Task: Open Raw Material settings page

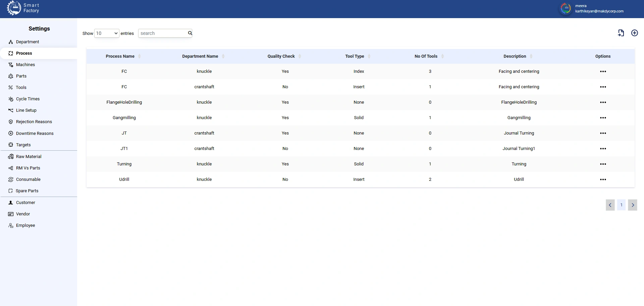Action: coord(29,157)
